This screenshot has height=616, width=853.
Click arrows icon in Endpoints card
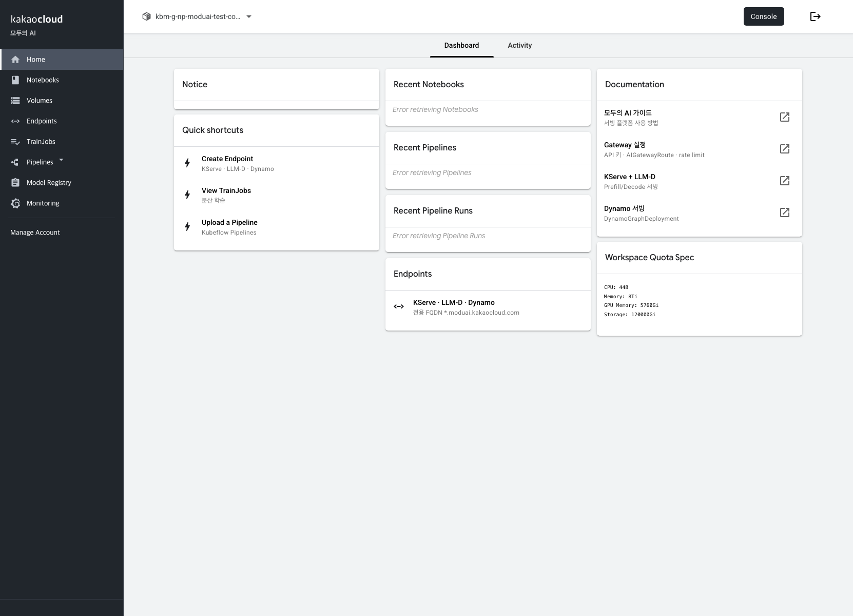(x=399, y=306)
